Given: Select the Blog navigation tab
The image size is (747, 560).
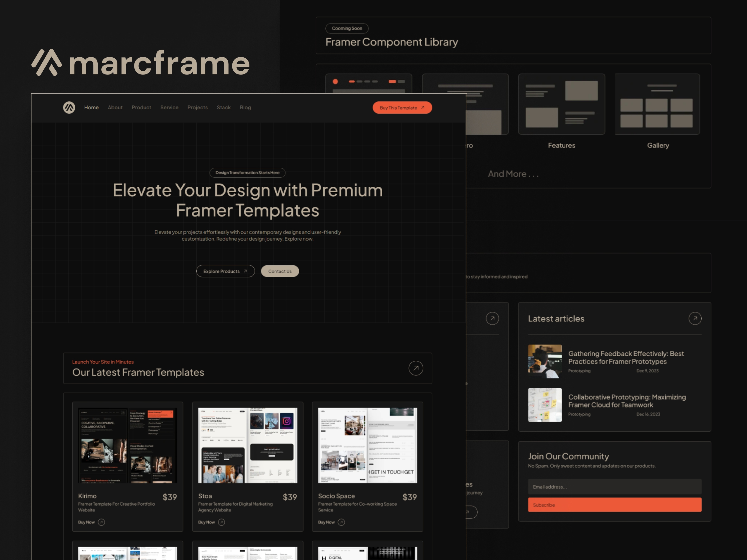Looking at the screenshot, I should point(245,107).
